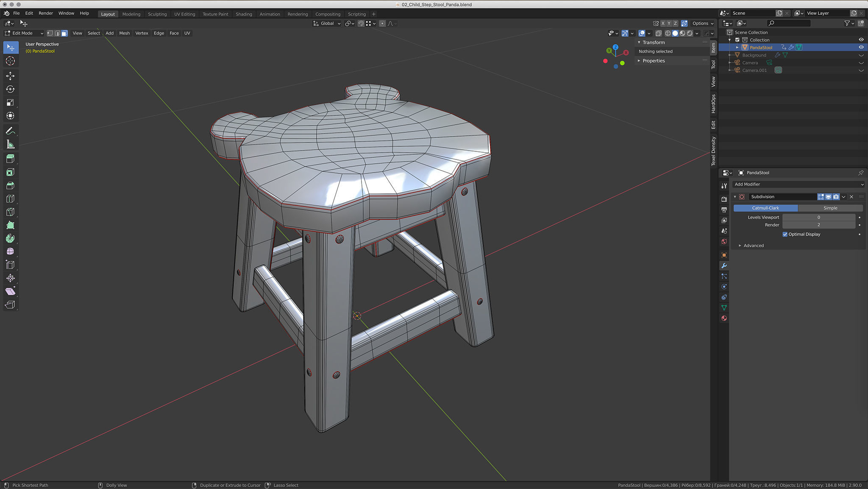Select Simple subdivision type
Image resolution: width=868 pixels, height=489 pixels.
tap(830, 208)
